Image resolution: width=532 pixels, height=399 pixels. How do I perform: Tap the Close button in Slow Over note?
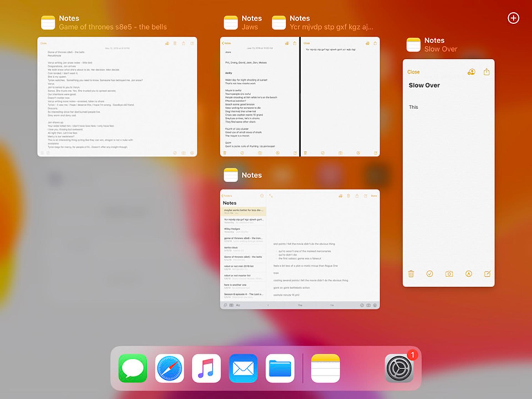[413, 72]
